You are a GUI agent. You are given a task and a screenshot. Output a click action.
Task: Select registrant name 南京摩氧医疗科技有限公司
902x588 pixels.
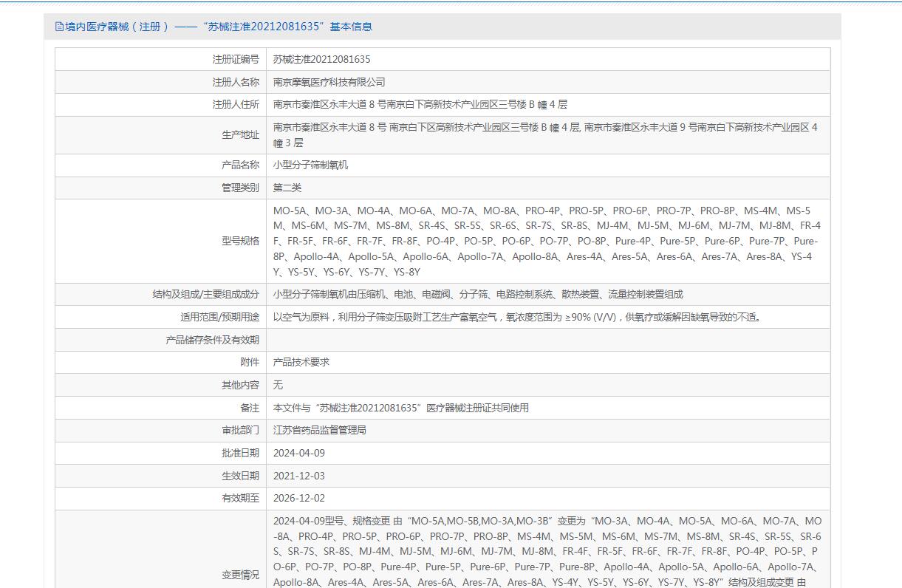[x=329, y=82]
